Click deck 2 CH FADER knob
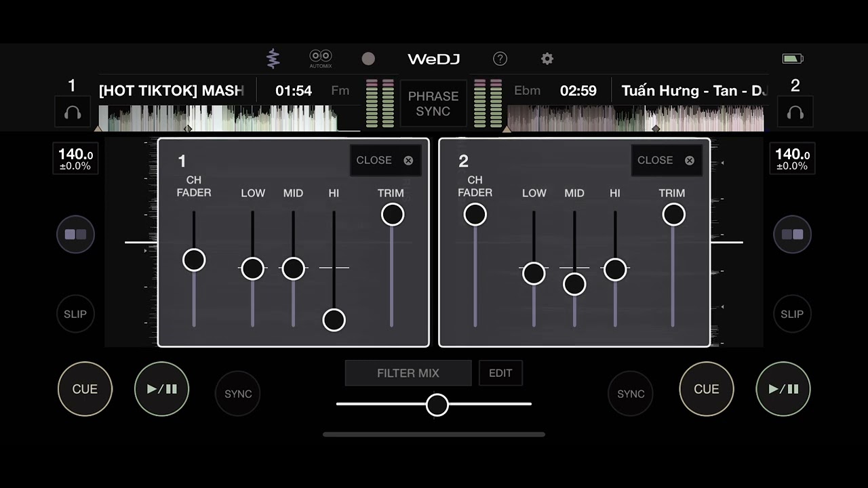 475,214
